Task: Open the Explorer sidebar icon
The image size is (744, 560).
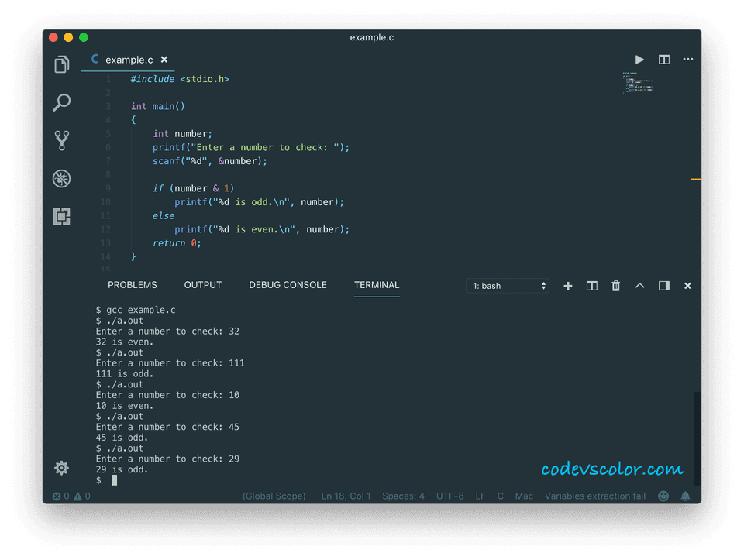Action: [x=62, y=64]
